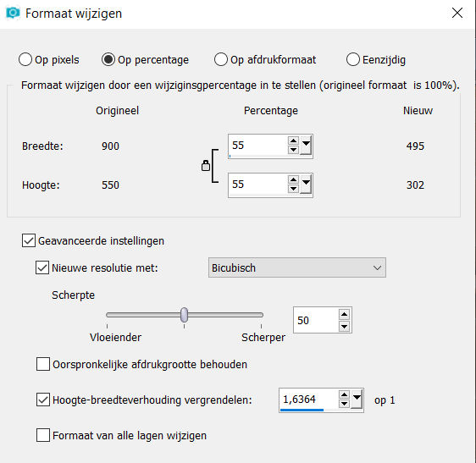The width and height of the screenshot is (476, 463).
Task: Click the Scherpte slider handle
Action: [x=184, y=315]
